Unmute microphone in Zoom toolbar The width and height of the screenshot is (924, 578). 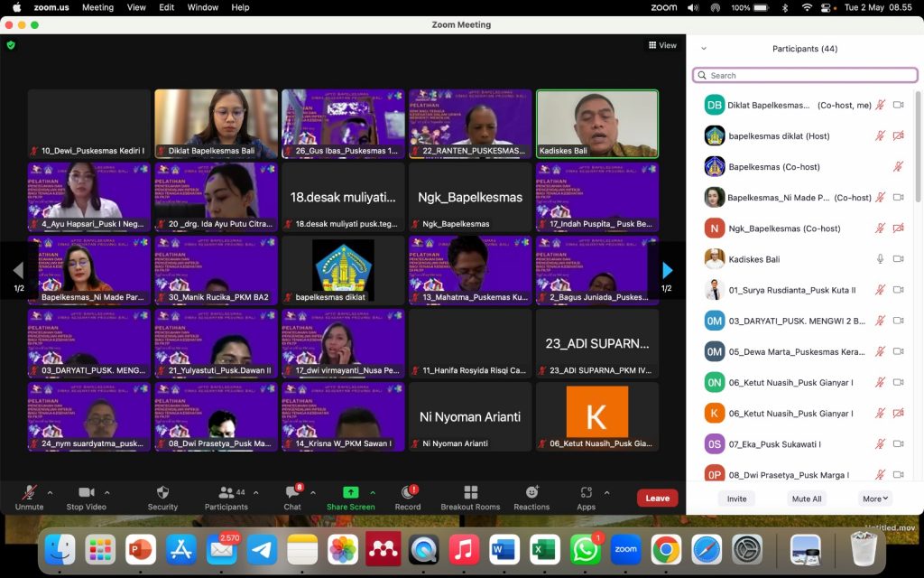29,498
